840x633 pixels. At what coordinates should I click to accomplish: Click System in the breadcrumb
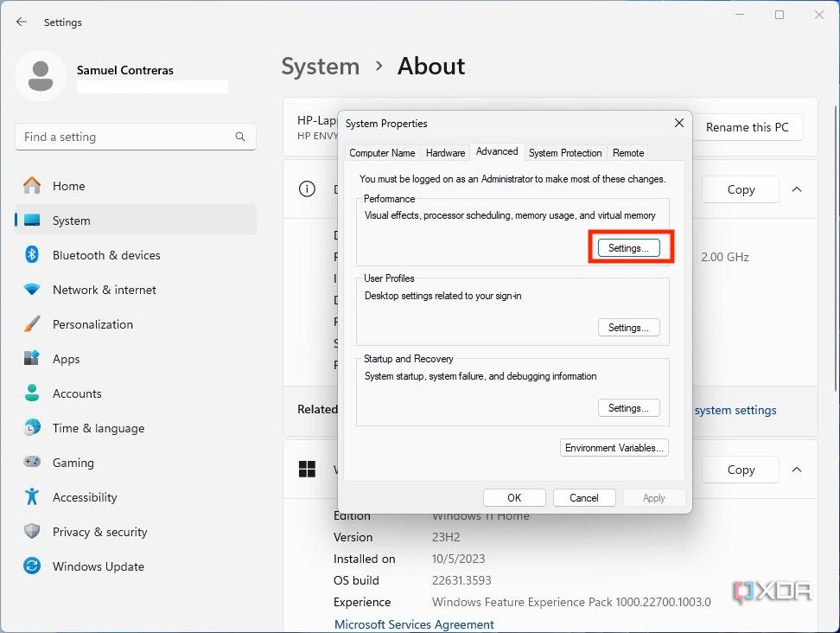click(321, 67)
